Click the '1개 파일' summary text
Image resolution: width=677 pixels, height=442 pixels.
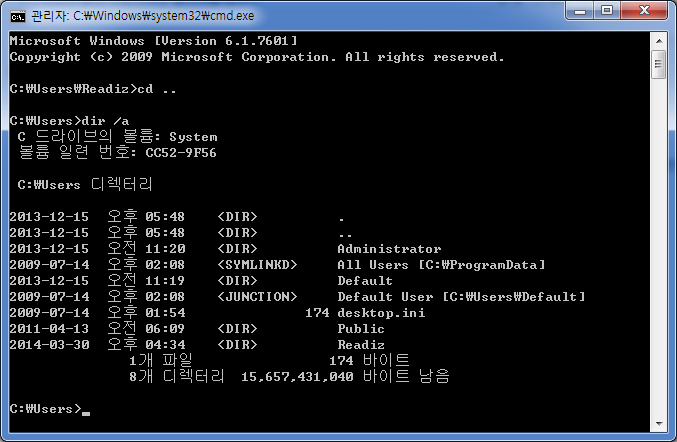pos(161,360)
